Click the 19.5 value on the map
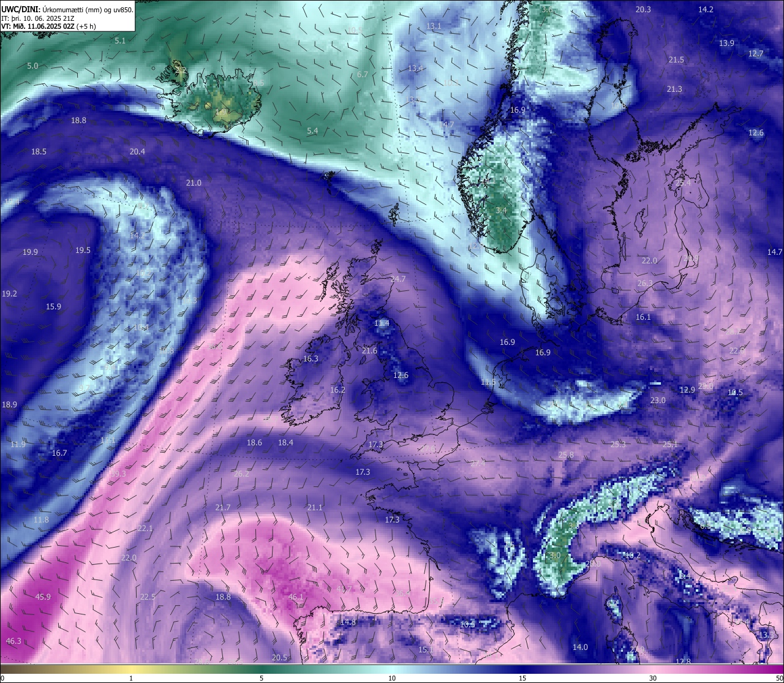The image size is (784, 683). point(83,251)
